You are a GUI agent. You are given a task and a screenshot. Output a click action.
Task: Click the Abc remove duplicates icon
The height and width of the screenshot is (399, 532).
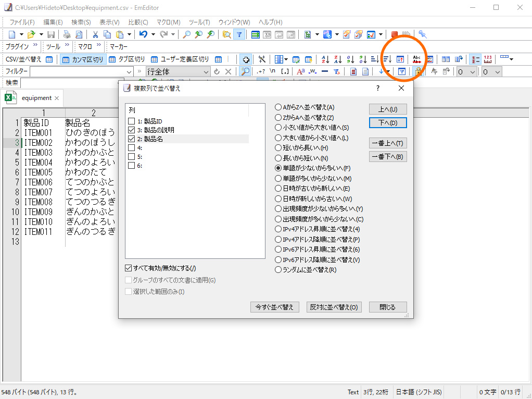click(x=416, y=59)
